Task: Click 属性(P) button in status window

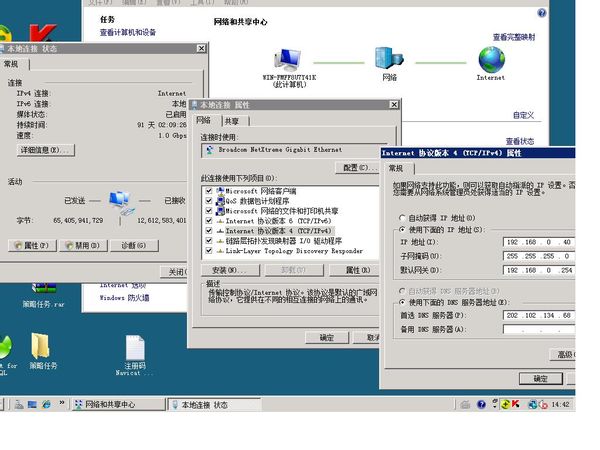Action: pyautogui.click(x=33, y=245)
